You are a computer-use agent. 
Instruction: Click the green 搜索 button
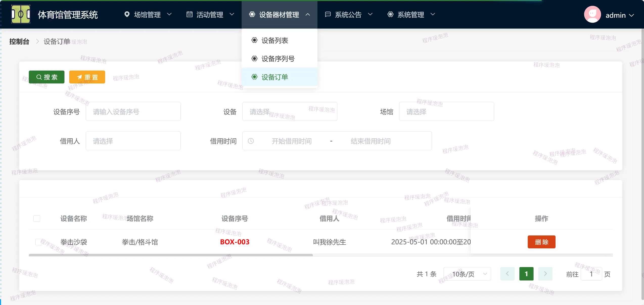point(47,77)
